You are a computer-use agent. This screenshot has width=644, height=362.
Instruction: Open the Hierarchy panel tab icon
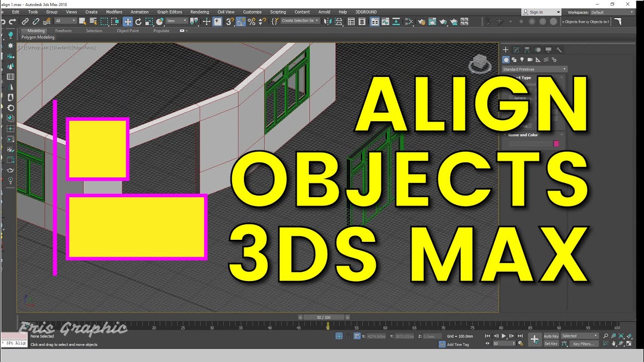[x=527, y=50]
